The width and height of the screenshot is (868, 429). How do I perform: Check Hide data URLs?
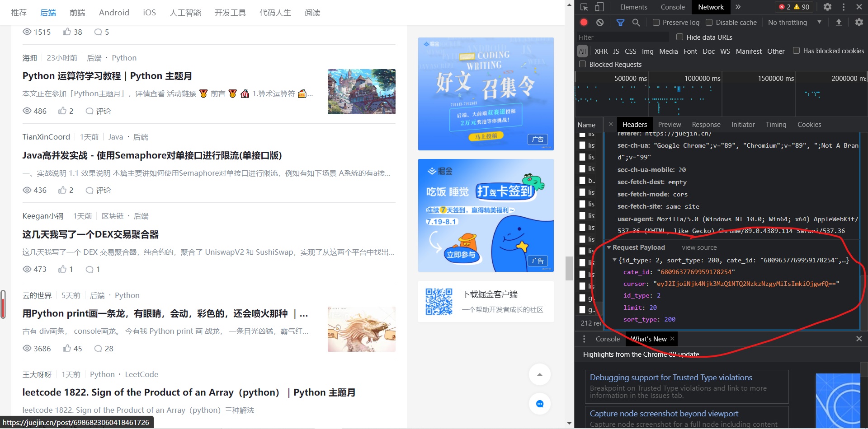679,37
